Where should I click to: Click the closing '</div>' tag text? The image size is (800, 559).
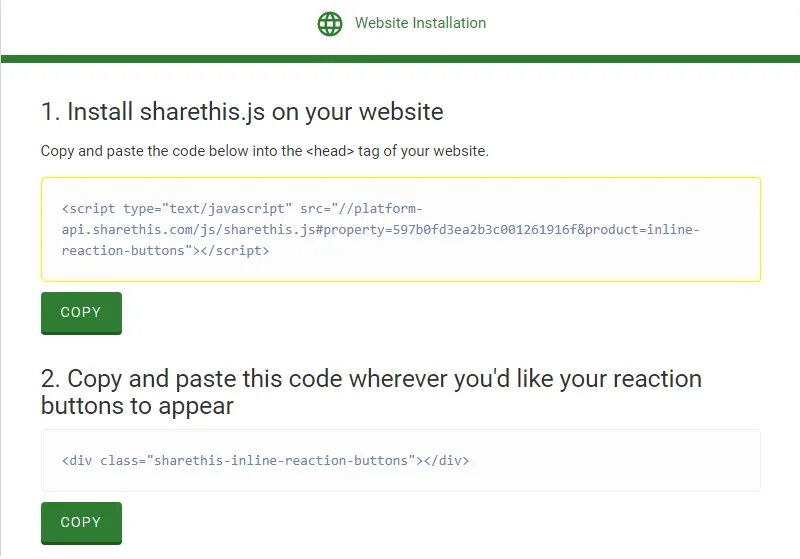click(x=446, y=461)
